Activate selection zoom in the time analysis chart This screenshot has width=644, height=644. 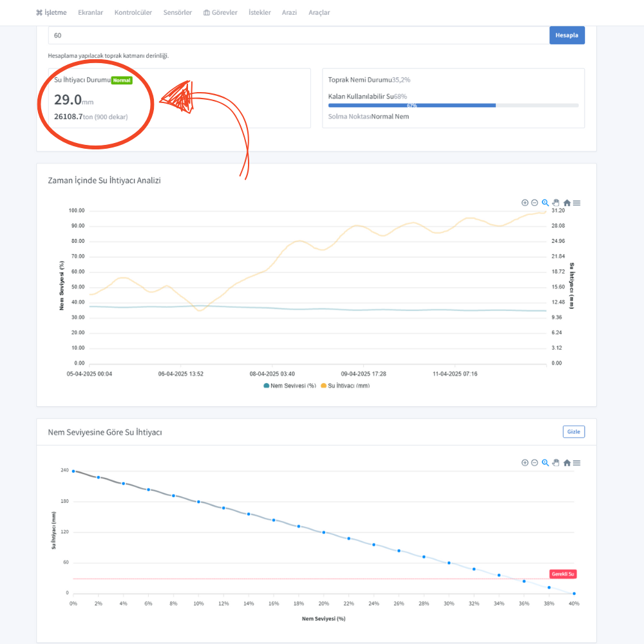coord(545,203)
